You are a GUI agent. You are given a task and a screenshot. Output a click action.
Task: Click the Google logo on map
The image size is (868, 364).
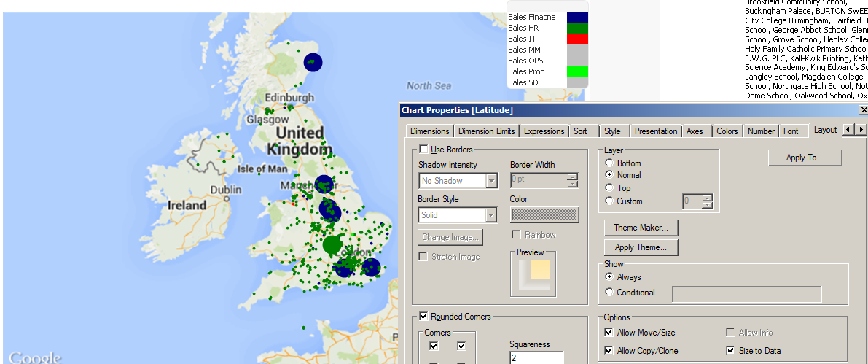tap(35, 357)
